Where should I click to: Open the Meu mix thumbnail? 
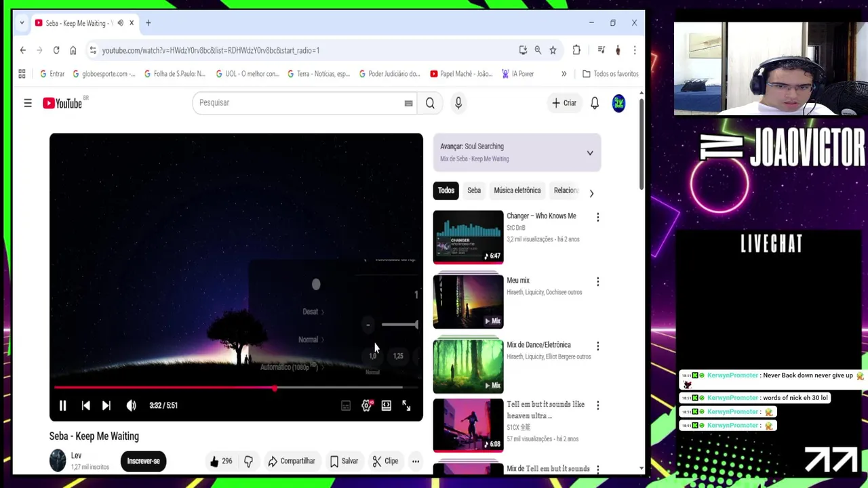click(x=469, y=302)
